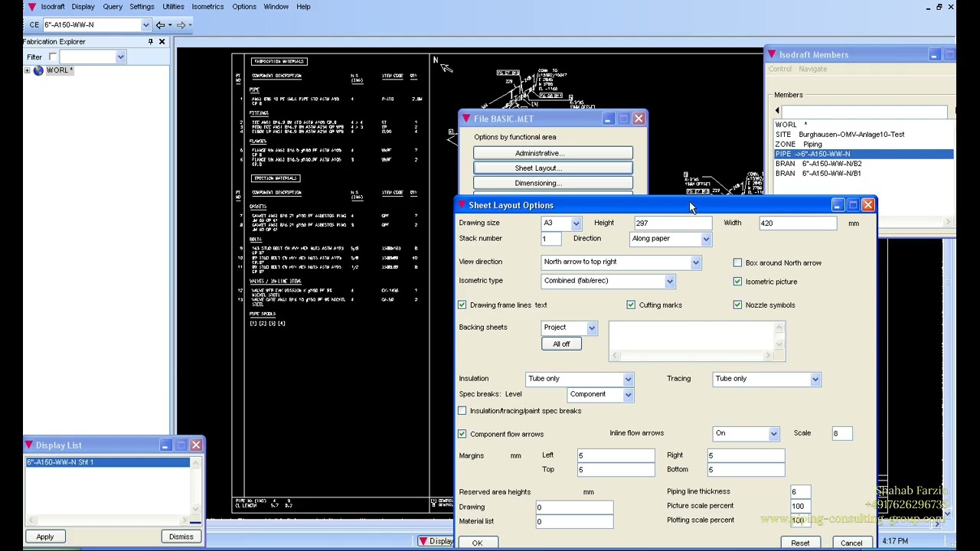Screen dimensions: 980x551
Task: Click Reset in Sheet Layout Options
Action: tap(800, 543)
